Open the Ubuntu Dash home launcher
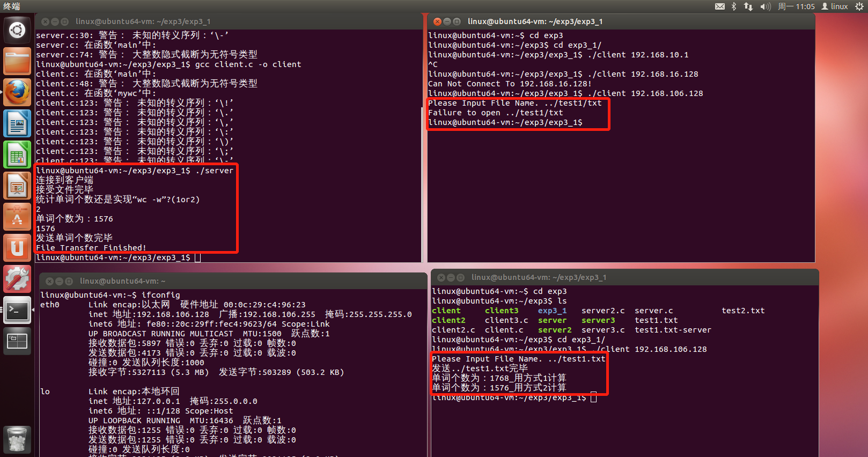868x457 pixels. pyautogui.click(x=17, y=30)
